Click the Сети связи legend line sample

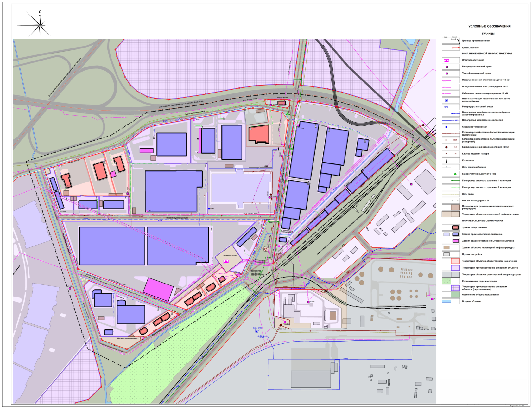pos(451,194)
